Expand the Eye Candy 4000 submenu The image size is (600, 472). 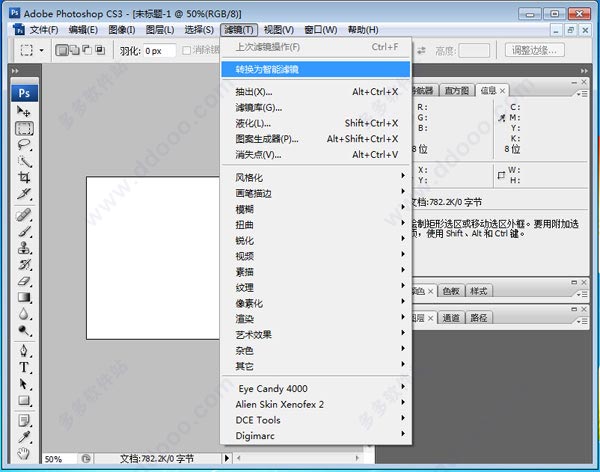click(316, 389)
